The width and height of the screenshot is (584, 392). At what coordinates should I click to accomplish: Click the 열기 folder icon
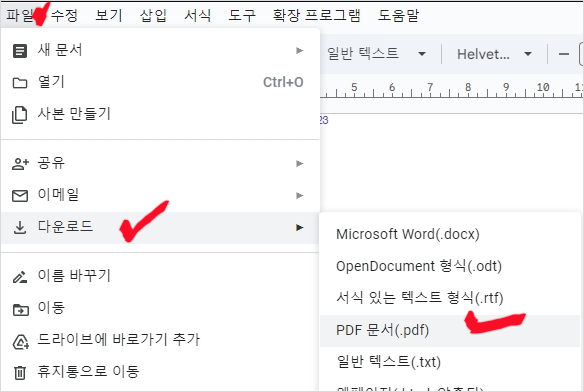20,83
